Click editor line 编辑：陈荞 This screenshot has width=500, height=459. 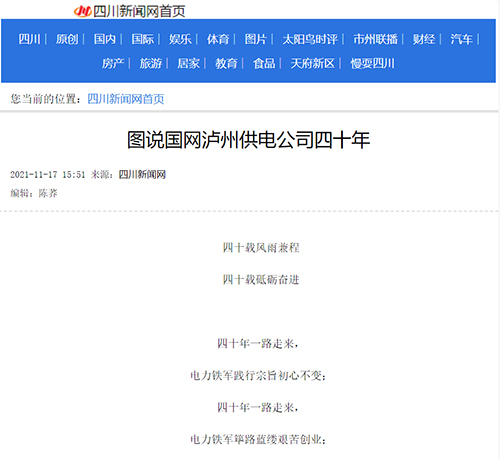coord(34,193)
